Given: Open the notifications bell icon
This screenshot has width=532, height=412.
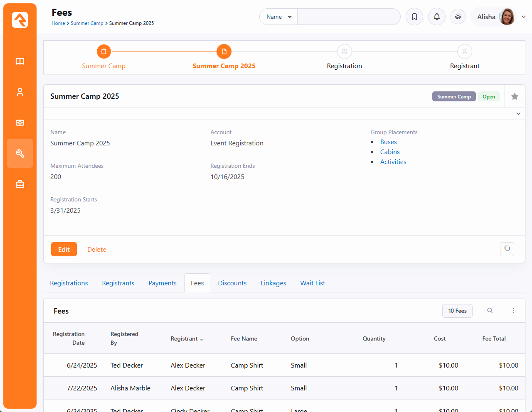Looking at the screenshot, I should click(437, 17).
